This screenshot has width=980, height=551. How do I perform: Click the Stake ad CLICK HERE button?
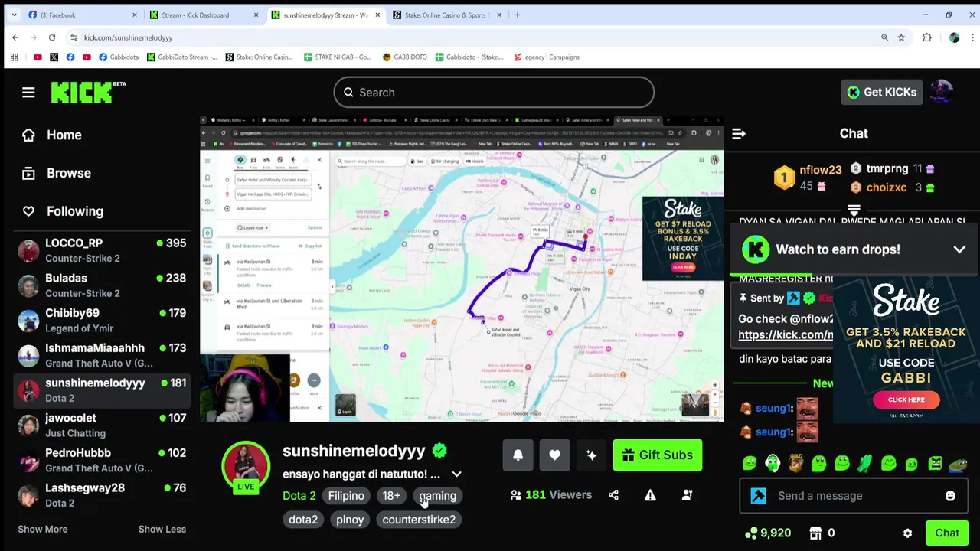pyautogui.click(x=906, y=399)
